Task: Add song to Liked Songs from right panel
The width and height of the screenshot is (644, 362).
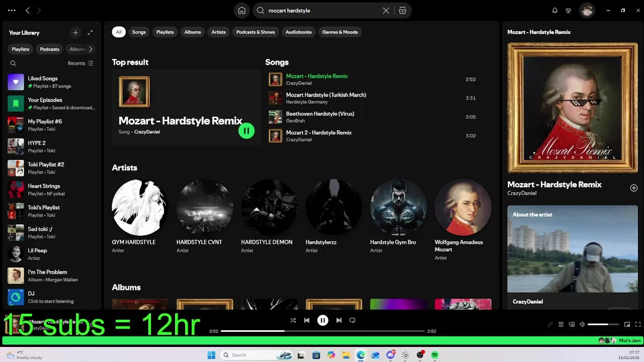Action: tap(634, 188)
